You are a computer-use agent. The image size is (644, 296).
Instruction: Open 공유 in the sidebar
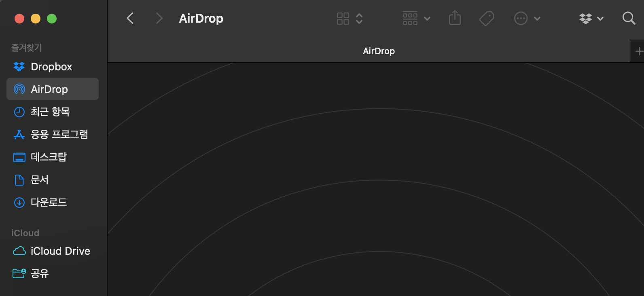click(x=53, y=274)
